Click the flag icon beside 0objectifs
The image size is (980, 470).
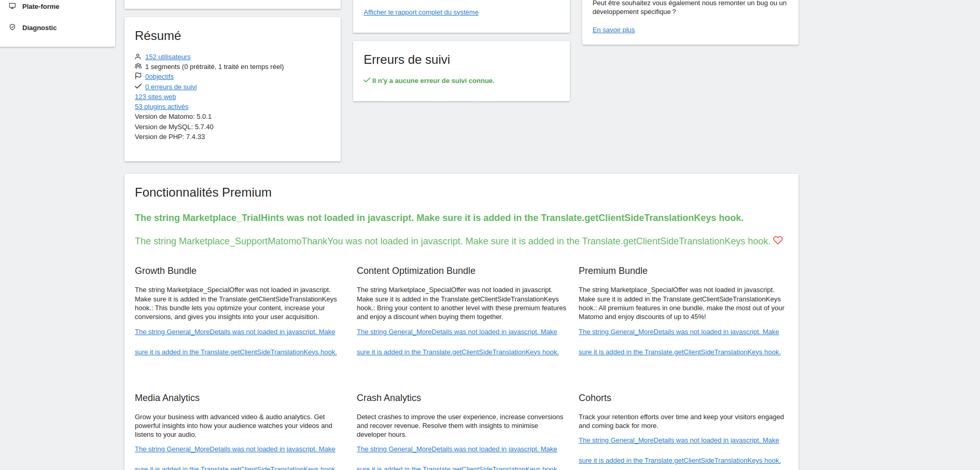pyautogui.click(x=138, y=76)
